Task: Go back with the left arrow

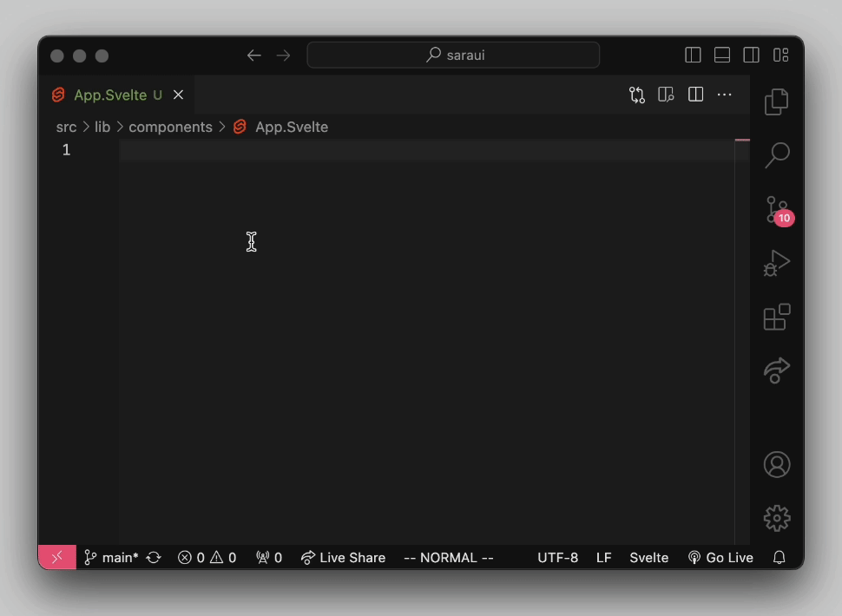Action: [x=254, y=56]
